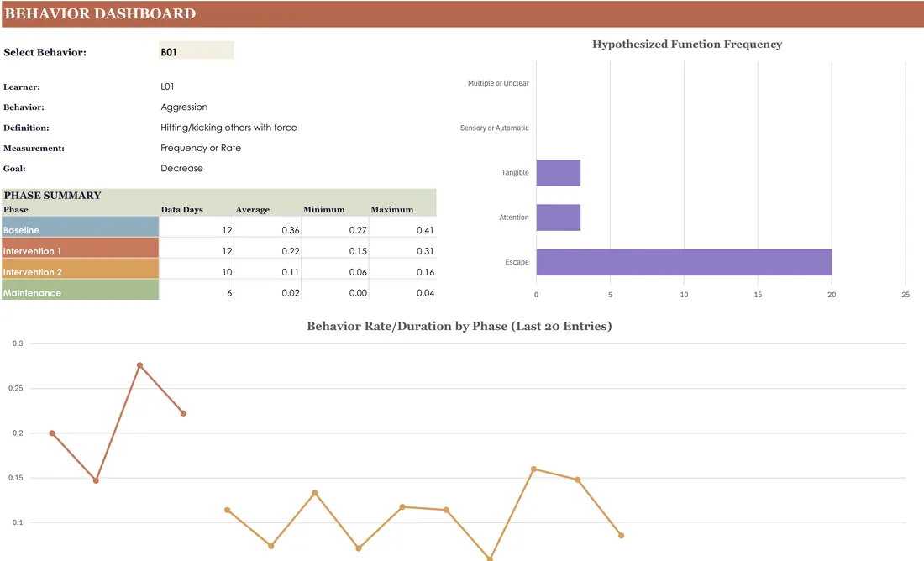Click the highest orange data point near 0.16
Viewport: 924px width, 561px height.
(x=534, y=469)
